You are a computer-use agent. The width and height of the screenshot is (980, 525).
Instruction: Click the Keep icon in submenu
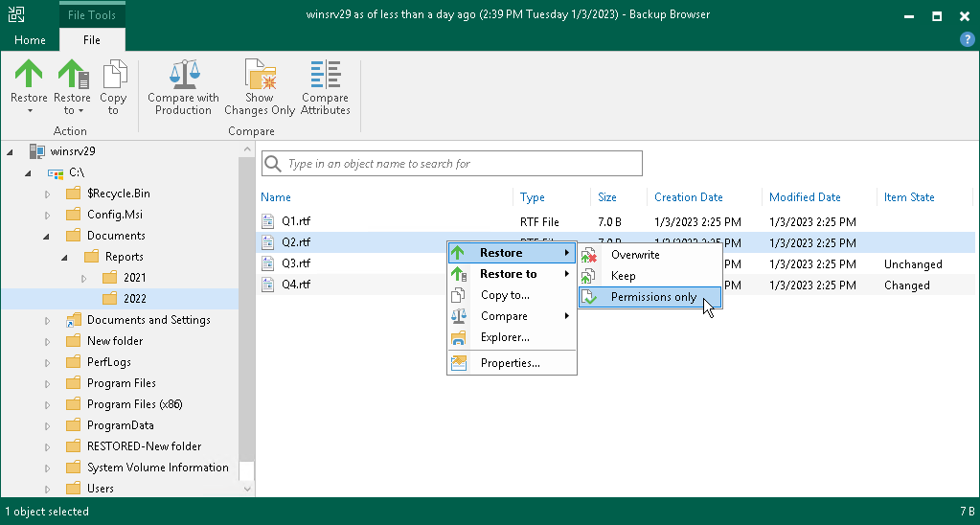(588, 276)
